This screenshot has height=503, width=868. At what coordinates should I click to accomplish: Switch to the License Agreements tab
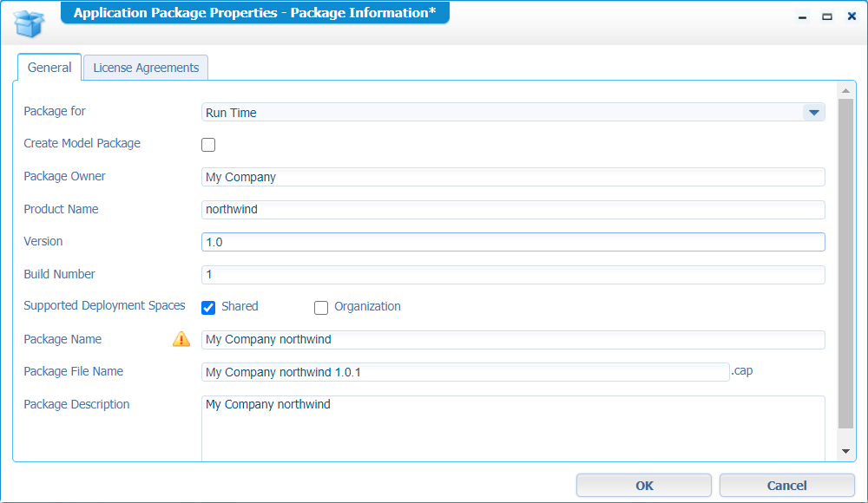point(146,68)
